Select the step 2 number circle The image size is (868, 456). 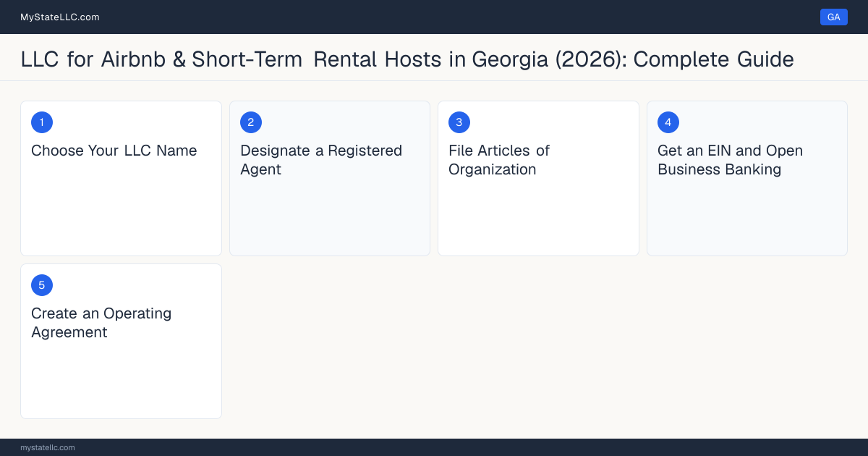251,122
